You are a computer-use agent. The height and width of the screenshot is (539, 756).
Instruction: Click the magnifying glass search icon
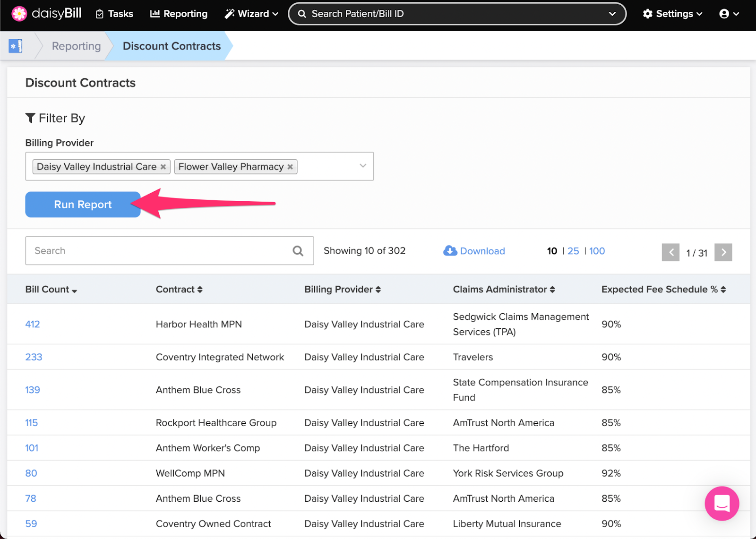pos(298,251)
